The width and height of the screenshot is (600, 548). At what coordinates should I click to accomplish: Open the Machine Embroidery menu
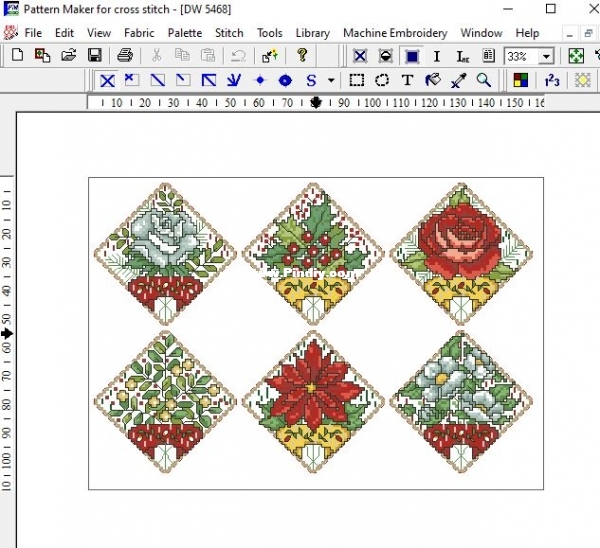(395, 32)
